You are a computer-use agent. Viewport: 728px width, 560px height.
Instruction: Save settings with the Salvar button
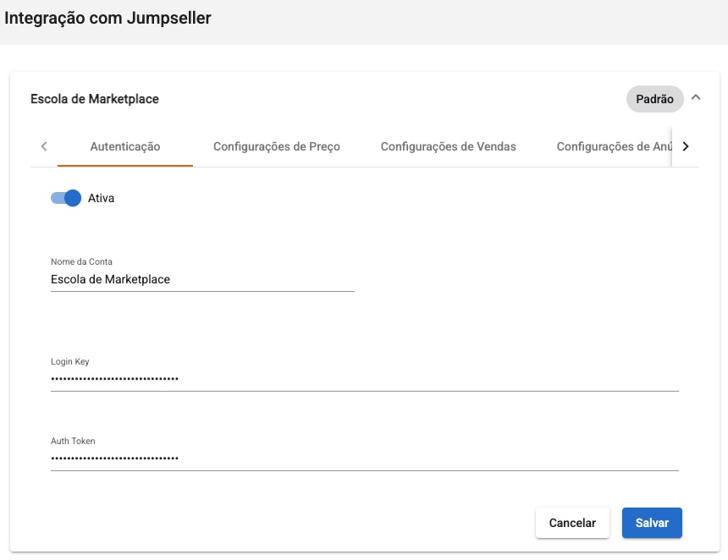(652, 523)
